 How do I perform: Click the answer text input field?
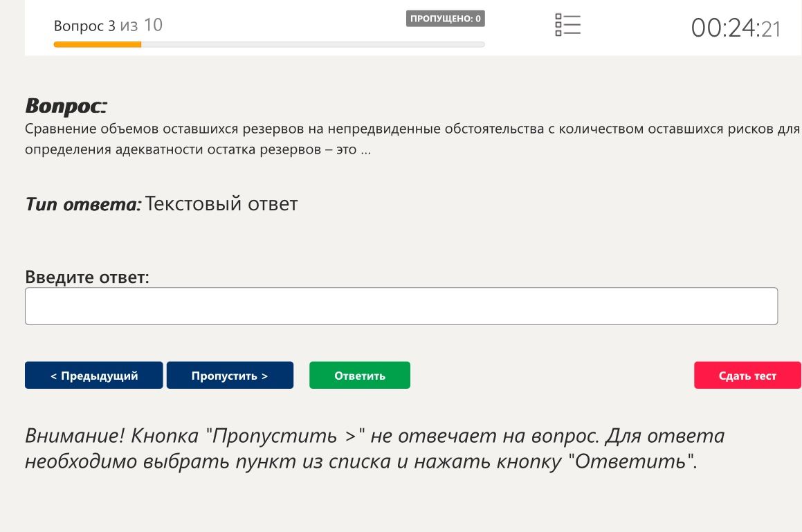tap(401, 306)
